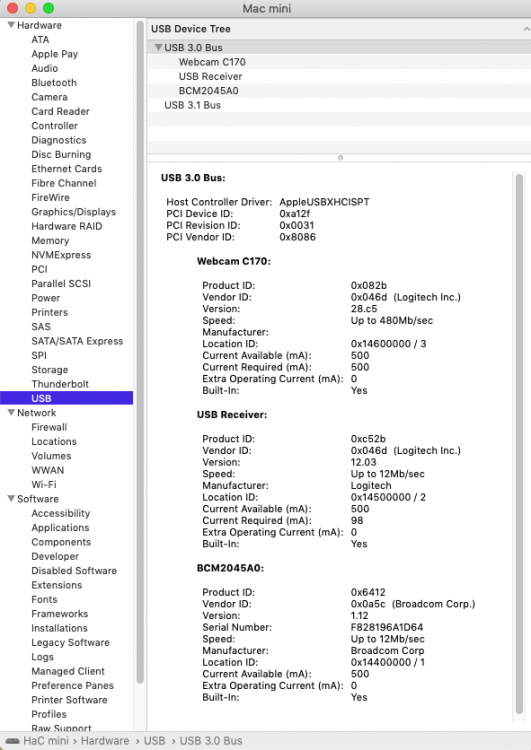The height and width of the screenshot is (750, 531).
Task: Open Frameworks under Software
Action: (x=59, y=614)
